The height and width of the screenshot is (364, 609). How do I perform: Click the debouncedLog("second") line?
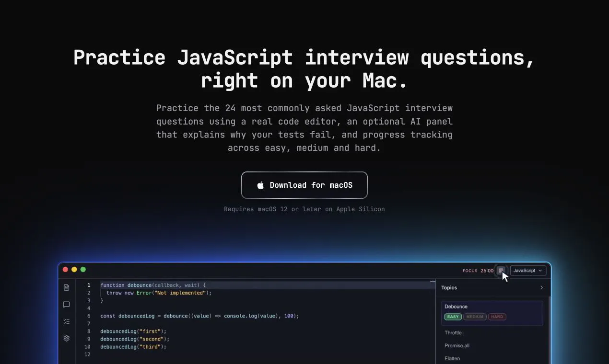pos(135,339)
